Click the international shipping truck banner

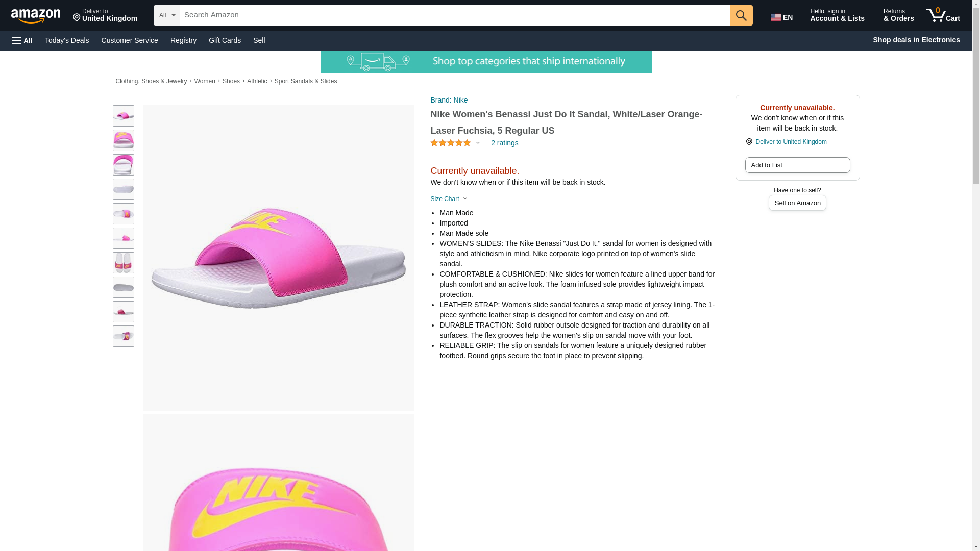(486, 62)
